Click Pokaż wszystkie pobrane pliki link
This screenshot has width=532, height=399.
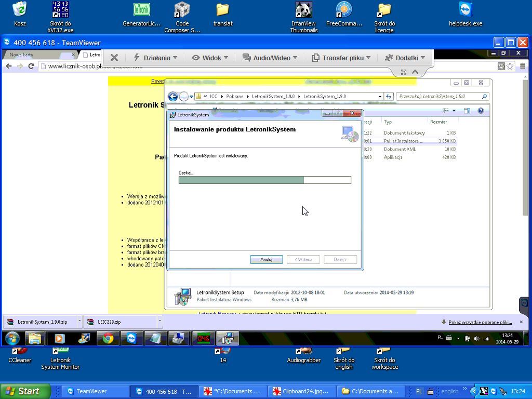[481, 322]
